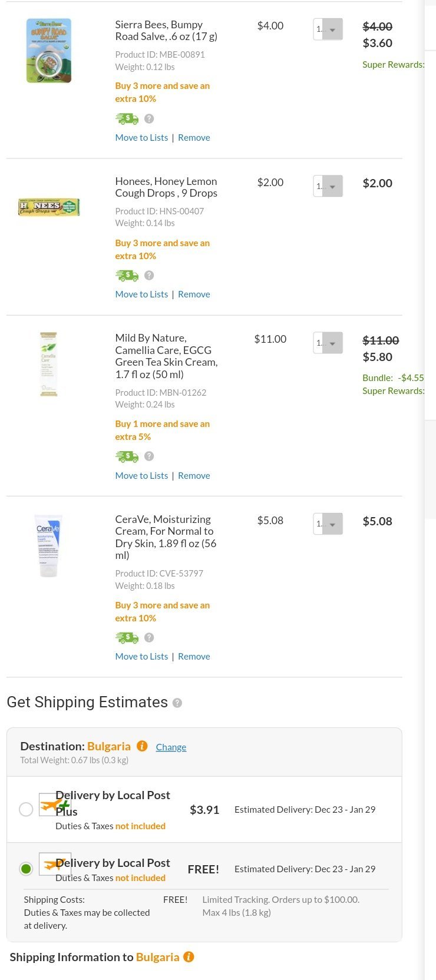Change the shipping destination country
436x980 pixels.
[171, 747]
